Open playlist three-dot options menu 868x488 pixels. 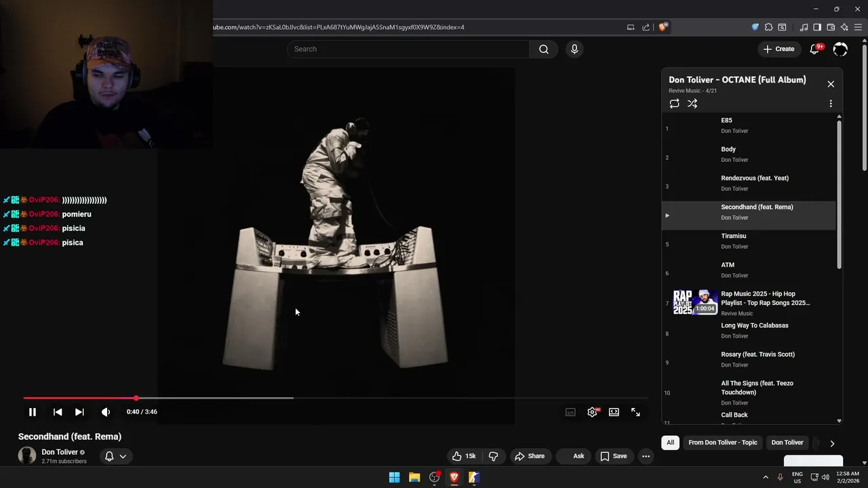(831, 104)
